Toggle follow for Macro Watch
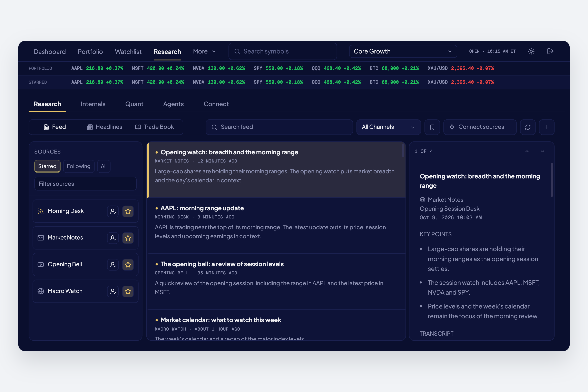This screenshot has height=392, width=588. [113, 291]
